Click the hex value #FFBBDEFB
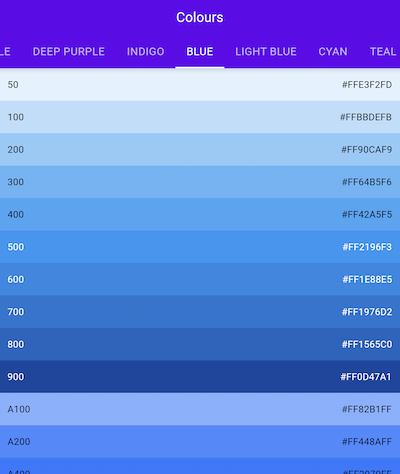The width and height of the screenshot is (400, 474). coord(366,117)
